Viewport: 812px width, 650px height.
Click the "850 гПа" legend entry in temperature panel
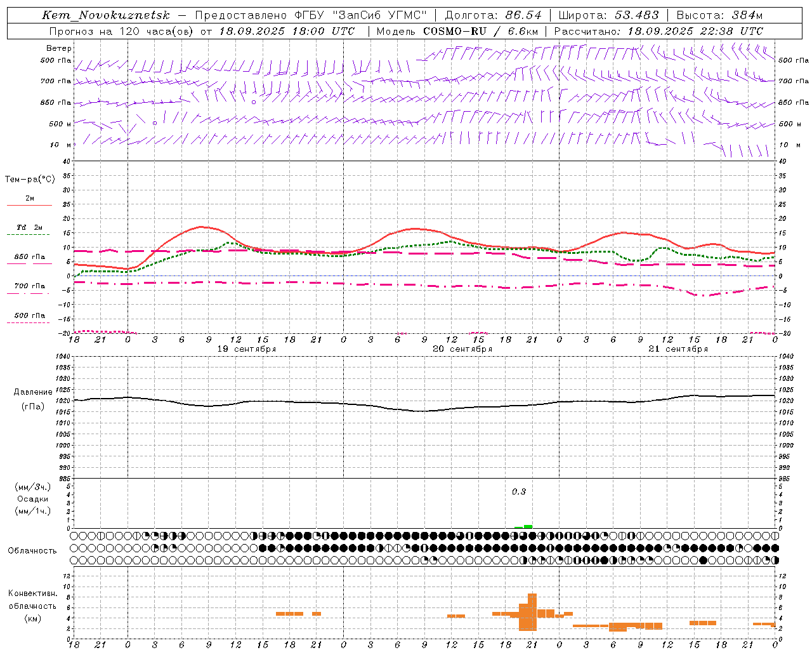[30, 257]
